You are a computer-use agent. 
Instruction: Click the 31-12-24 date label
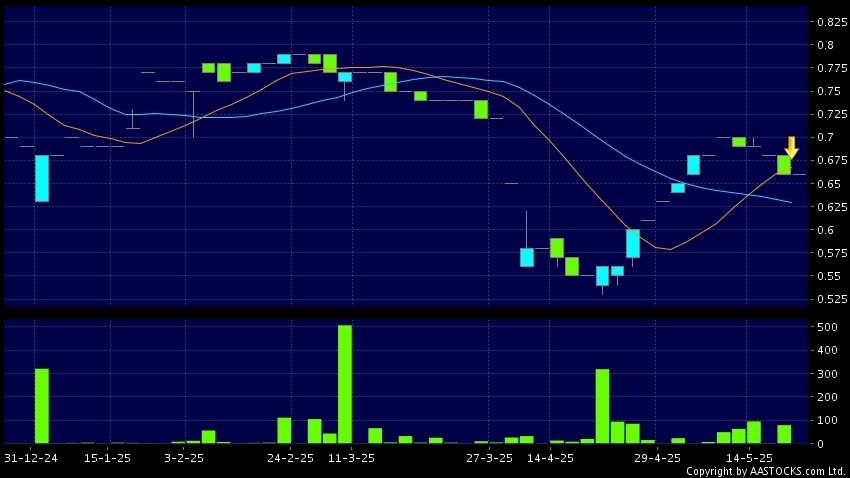tap(30, 458)
